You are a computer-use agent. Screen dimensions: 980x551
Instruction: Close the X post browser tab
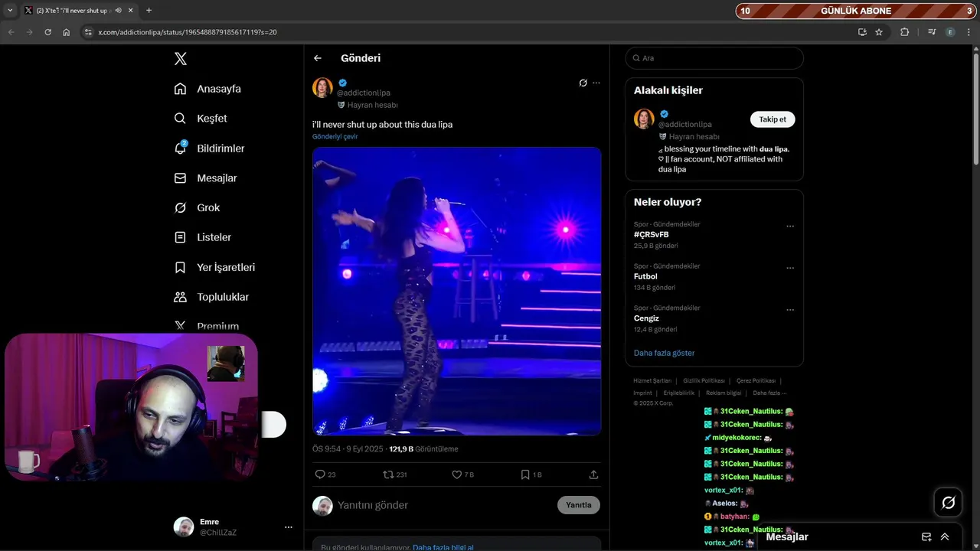[129, 11]
